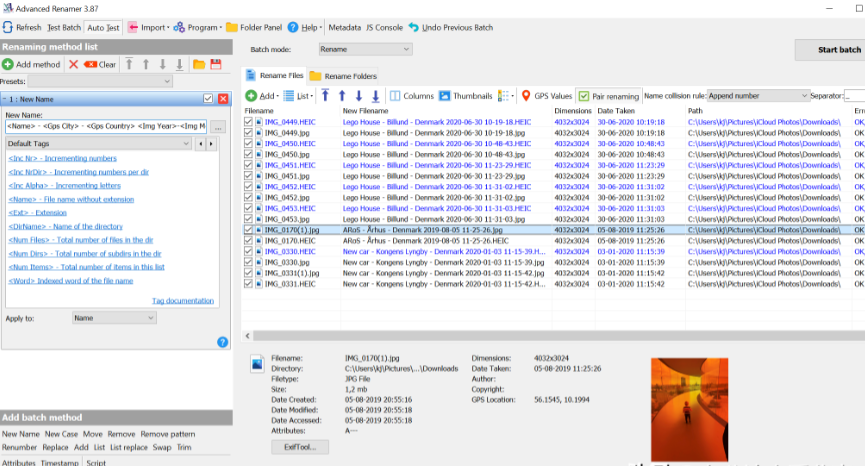The height and width of the screenshot is (466, 865).
Task: Move method to top arrow icon
Action: click(129, 65)
